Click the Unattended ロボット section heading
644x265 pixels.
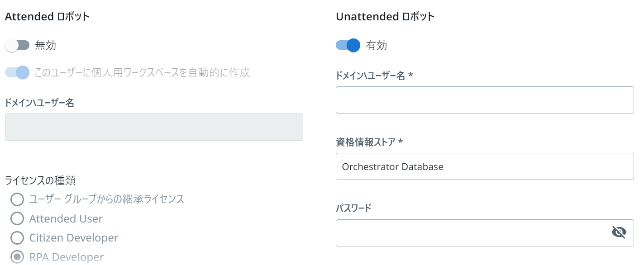pos(385,17)
